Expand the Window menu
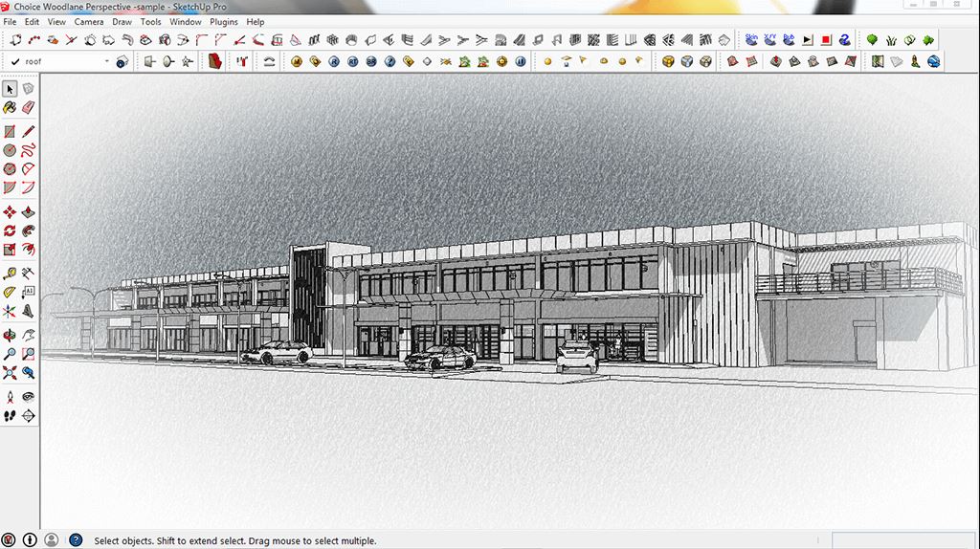980x549 pixels. click(186, 21)
